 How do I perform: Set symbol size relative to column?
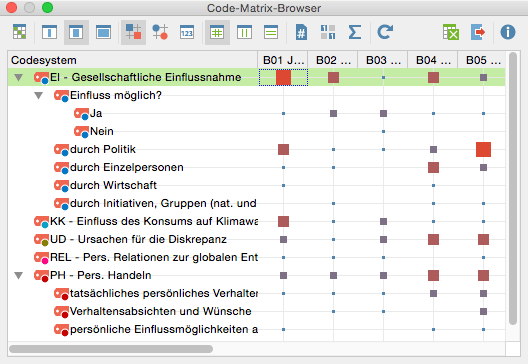[244, 32]
